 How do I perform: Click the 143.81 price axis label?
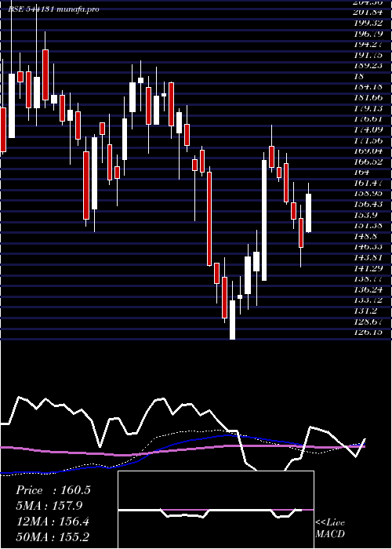tap(368, 258)
